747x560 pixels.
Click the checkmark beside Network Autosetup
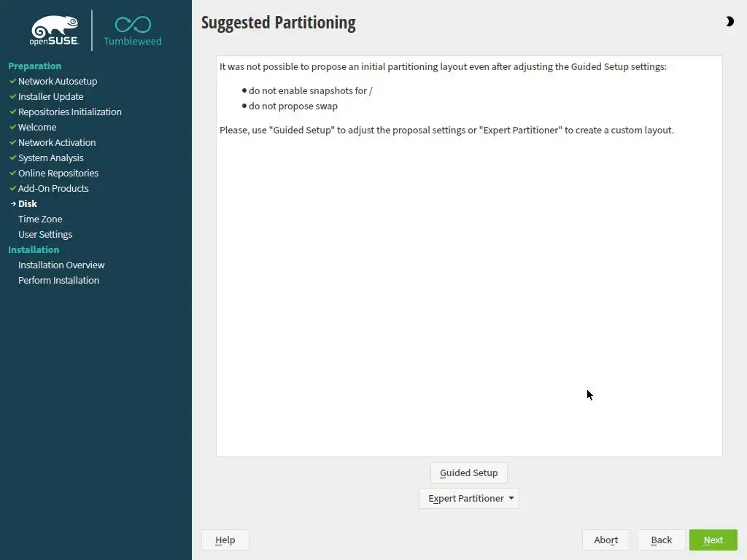point(12,81)
